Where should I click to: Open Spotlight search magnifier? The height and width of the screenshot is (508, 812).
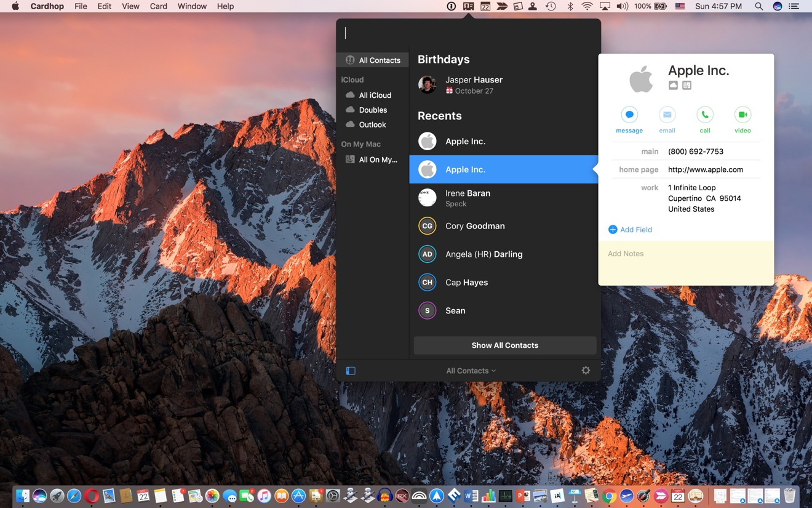click(x=759, y=6)
